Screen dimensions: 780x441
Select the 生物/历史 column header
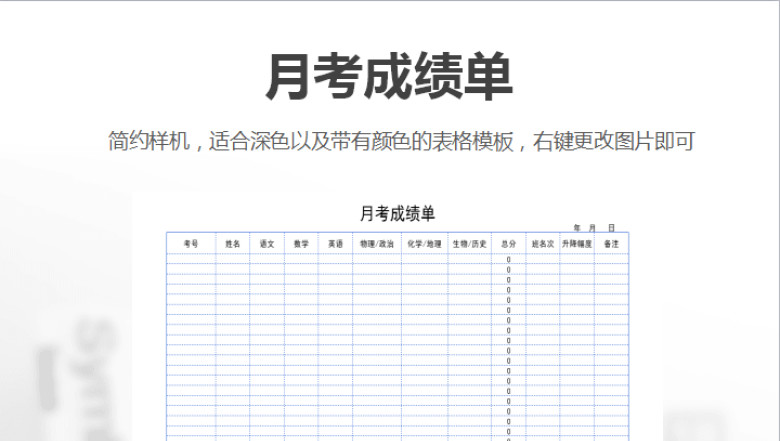(x=470, y=244)
